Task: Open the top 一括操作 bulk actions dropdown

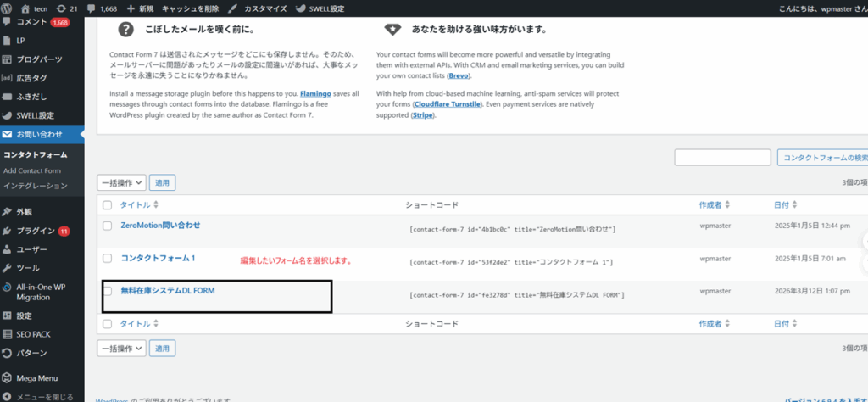Action: pyautogui.click(x=121, y=181)
